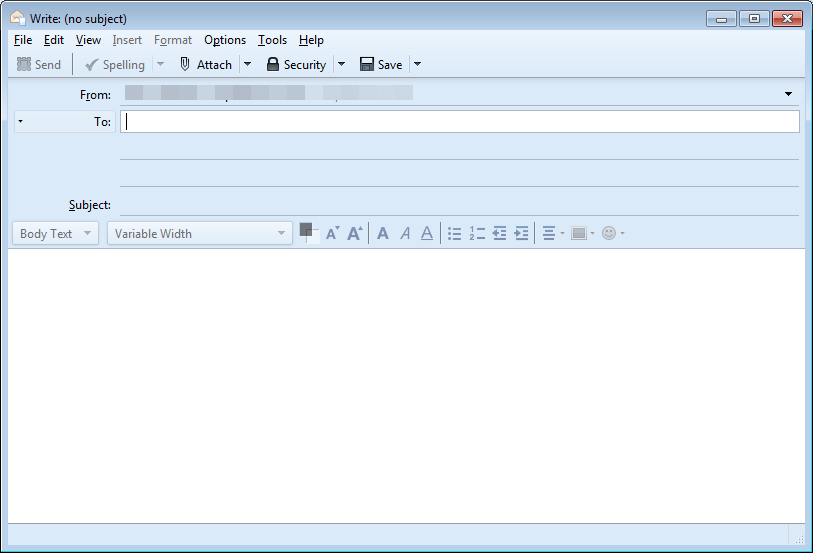Open the insert smiley face menu
Screen dimensions: 813x553
(613, 234)
